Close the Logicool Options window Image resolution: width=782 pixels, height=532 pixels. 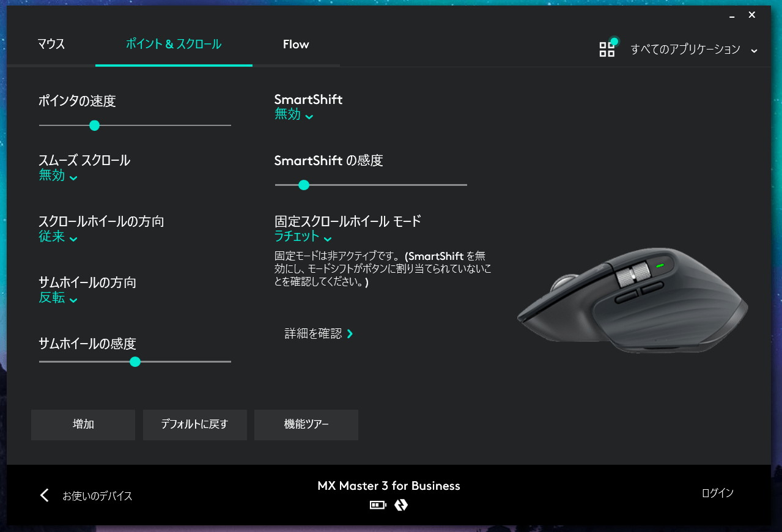click(752, 15)
